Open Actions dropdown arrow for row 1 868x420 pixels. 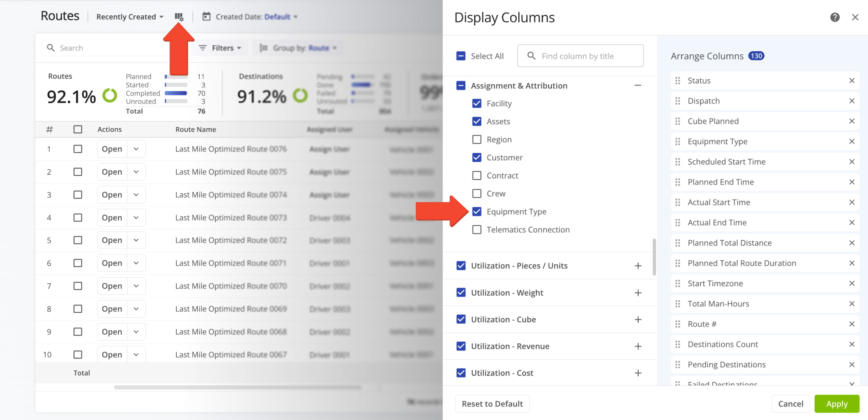coord(136,149)
